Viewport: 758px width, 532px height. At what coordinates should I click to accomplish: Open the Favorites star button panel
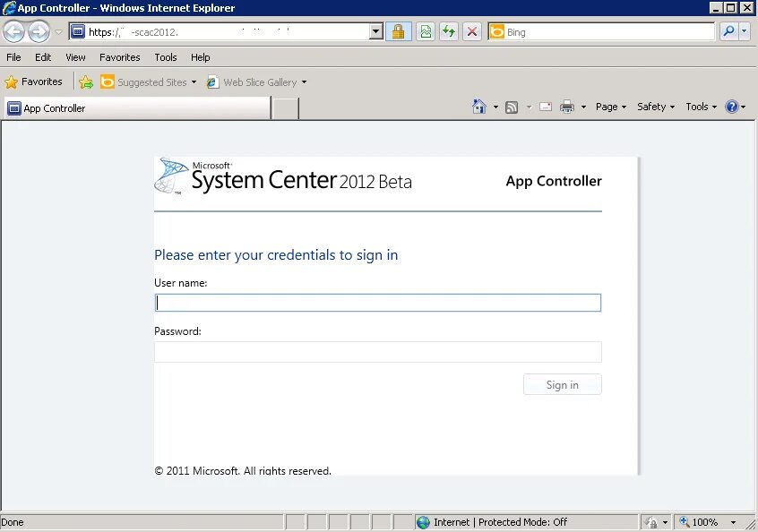tap(34, 82)
